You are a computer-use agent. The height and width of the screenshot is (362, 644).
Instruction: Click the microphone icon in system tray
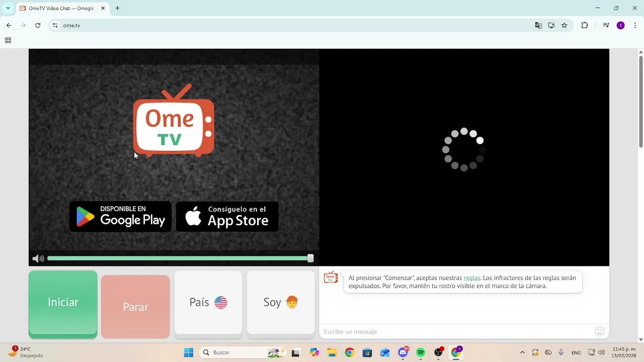point(561,352)
